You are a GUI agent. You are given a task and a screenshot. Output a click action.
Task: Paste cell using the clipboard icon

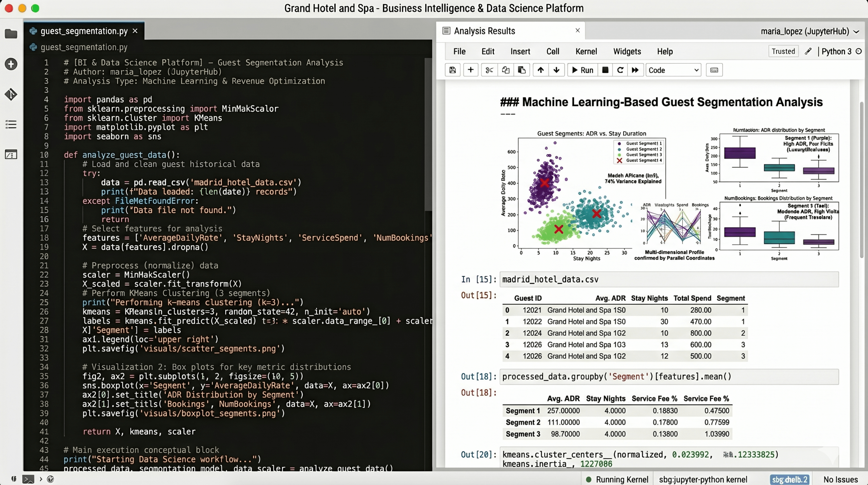(522, 70)
